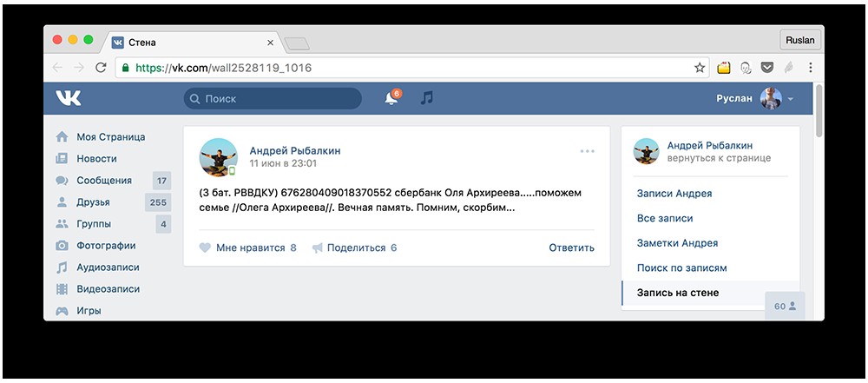Viewport: 868px width, 383px height.
Task: Click the note icon beside Аудиозаписи
Action: (62, 267)
